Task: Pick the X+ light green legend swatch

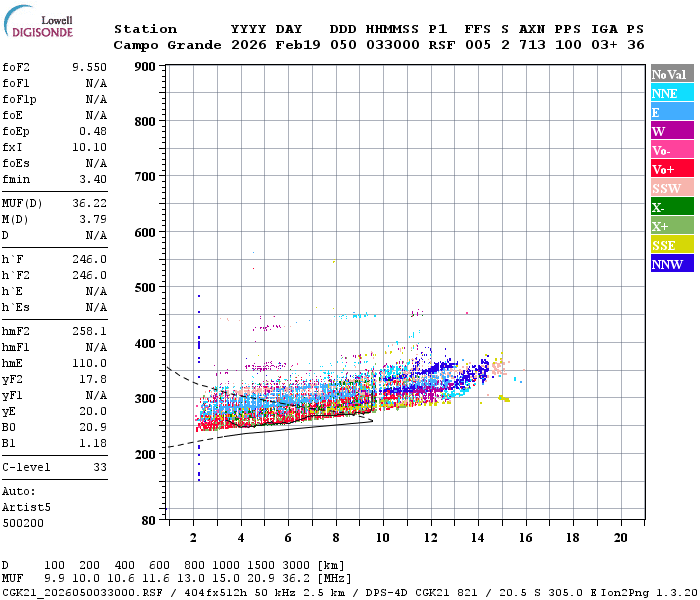Action: click(x=672, y=226)
